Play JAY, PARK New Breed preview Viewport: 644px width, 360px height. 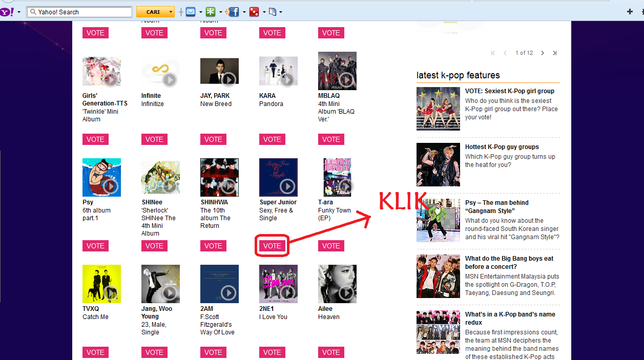(x=228, y=80)
